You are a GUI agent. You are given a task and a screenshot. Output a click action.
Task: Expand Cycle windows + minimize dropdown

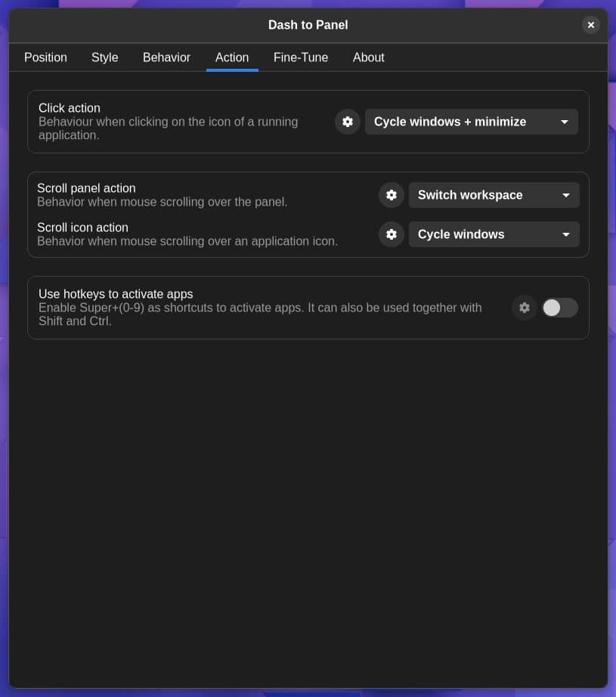click(x=471, y=122)
